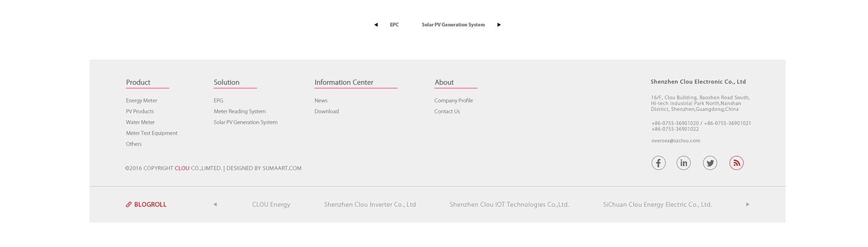Image resolution: width=868 pixels, height=247 pixels.
Task: Open the Solution footer heading
Action: pyautogui.click(x=226, y=82)
